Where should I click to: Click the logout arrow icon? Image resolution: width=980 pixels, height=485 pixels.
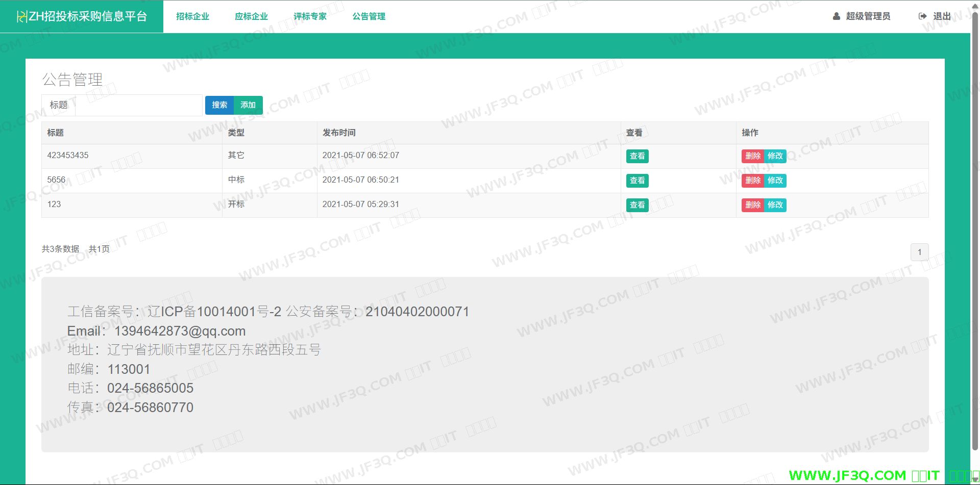pyautogui.click(x=922, y=16)
